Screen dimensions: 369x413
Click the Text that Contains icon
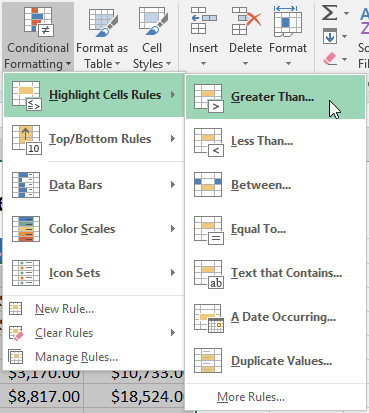(209, 274)
